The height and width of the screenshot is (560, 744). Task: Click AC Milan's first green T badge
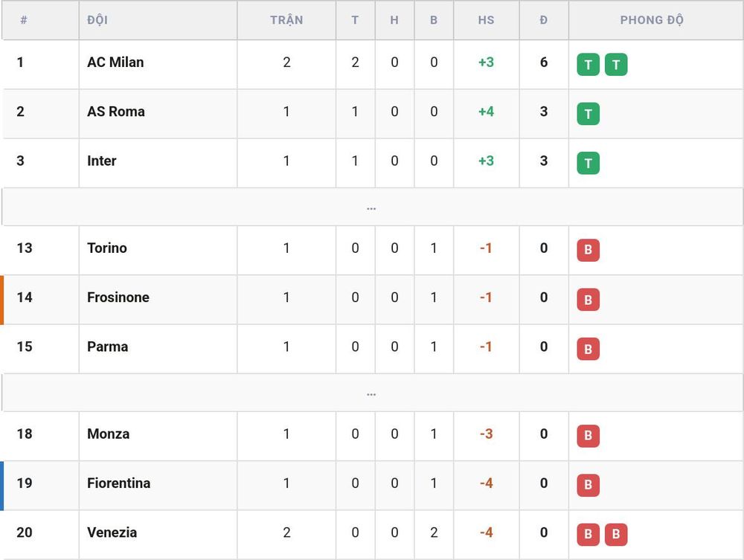[588, 65]
